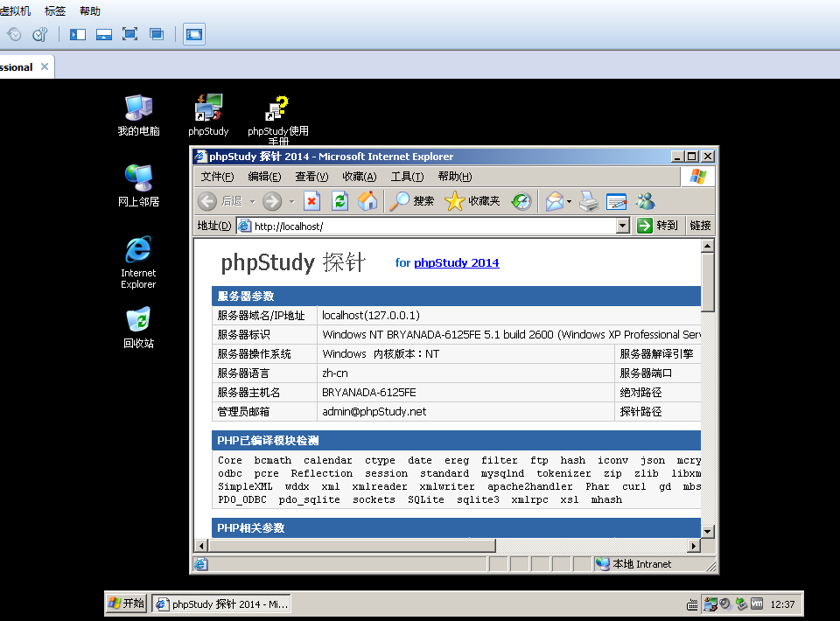Open the 开始 Start menu button
Screen dimensions: 840x621
(126, 604)
